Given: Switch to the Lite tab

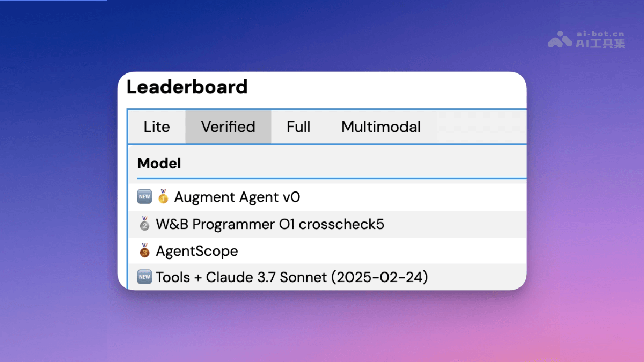Looking at the screenshot, I should click(x=156, y=127).
